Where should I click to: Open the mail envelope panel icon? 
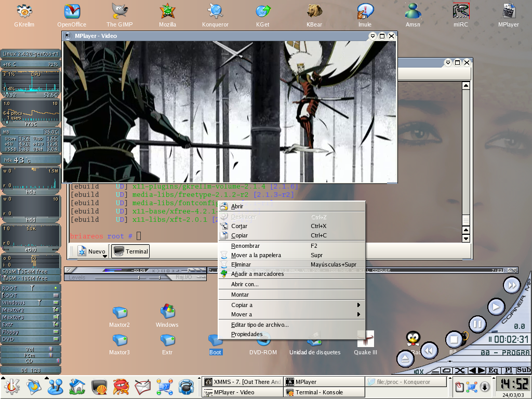tap(142, 387)
